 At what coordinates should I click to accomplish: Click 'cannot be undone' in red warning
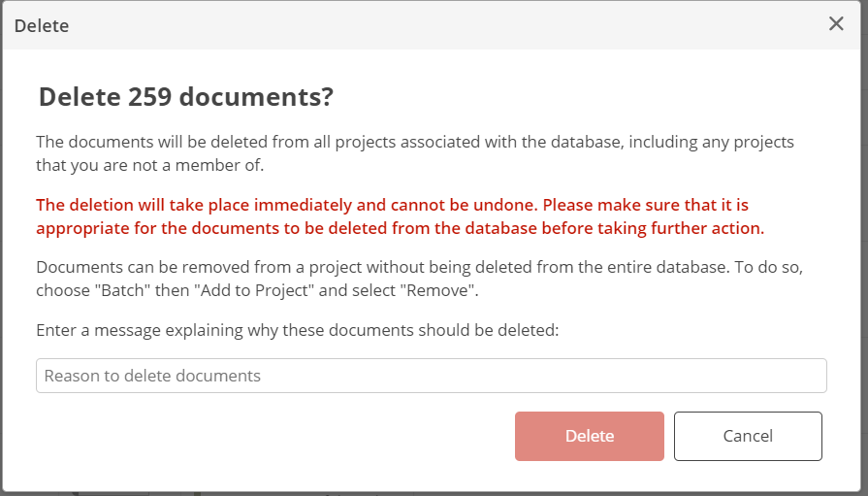464,205
